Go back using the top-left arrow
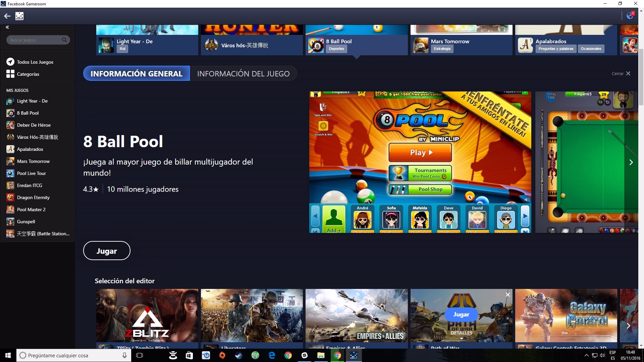 (7, 16)
